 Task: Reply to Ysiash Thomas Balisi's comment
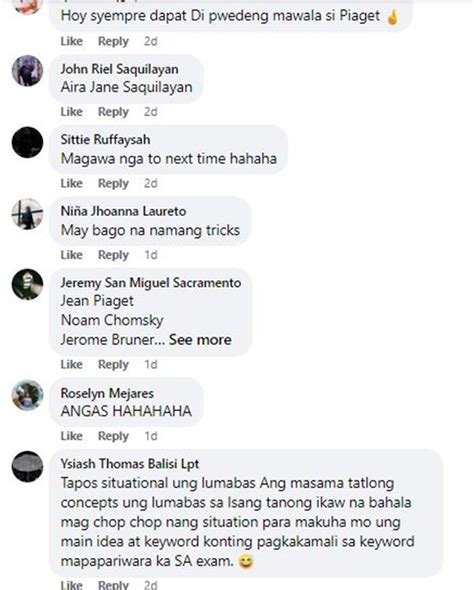click(x=113, y=585)
